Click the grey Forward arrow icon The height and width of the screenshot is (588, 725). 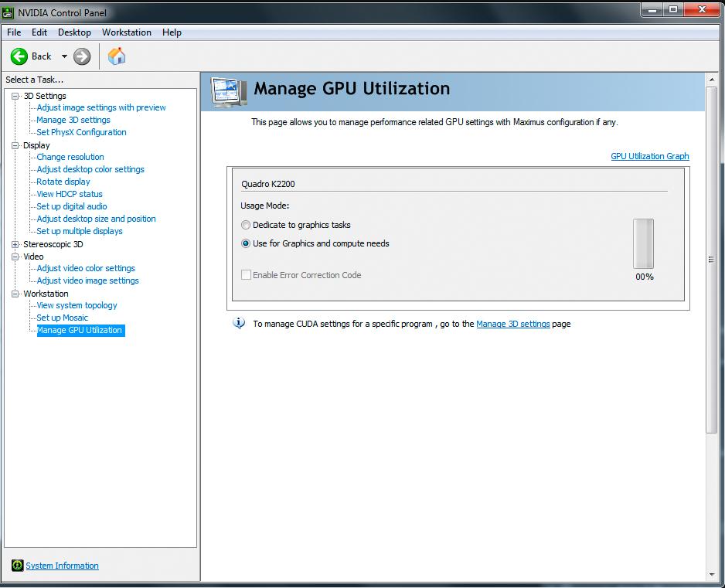pyautogui.click(x=82, y=56)
